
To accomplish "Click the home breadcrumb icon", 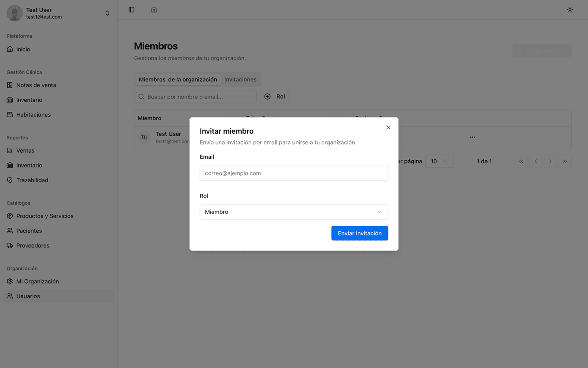I will (154, 9).
